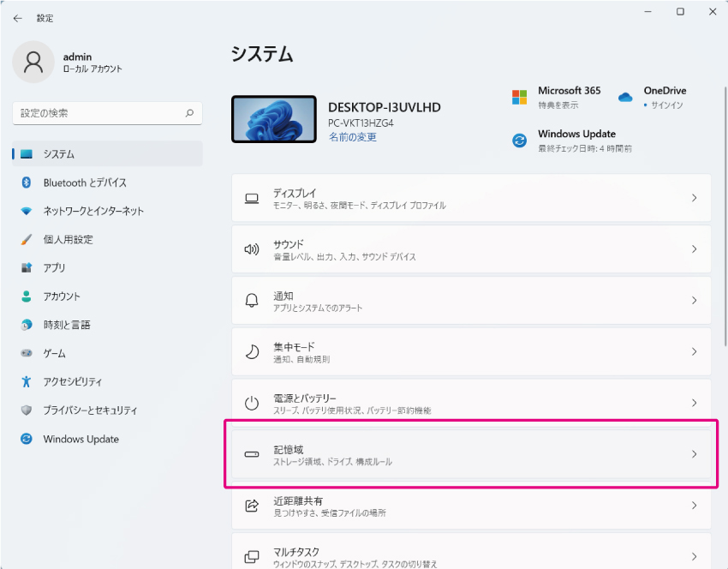Select 時刻と言語 in the sidebar
This screenshot has width=728, height=569.
[x=67, y=325]
